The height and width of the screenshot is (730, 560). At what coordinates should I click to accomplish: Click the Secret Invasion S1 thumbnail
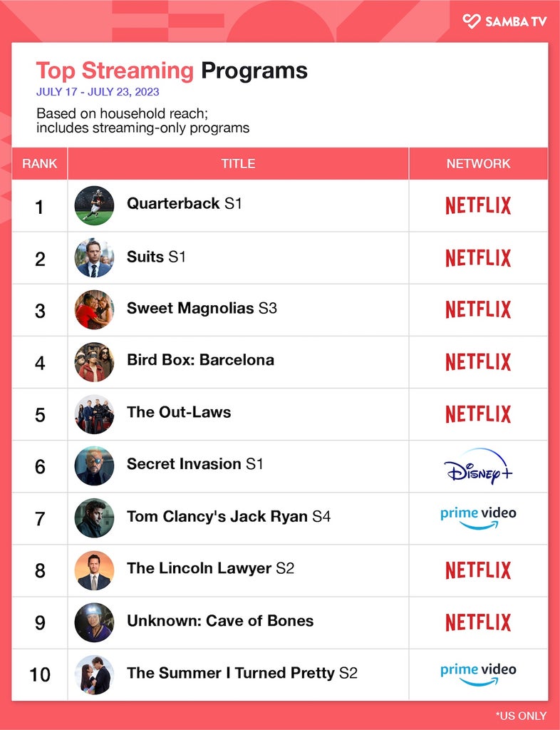(x=95, y=466)
